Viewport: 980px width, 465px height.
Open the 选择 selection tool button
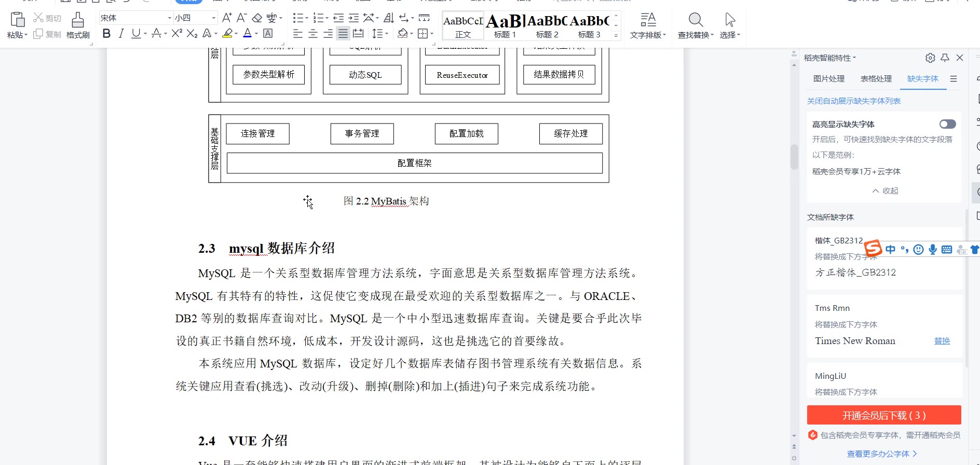pos(730,25)
